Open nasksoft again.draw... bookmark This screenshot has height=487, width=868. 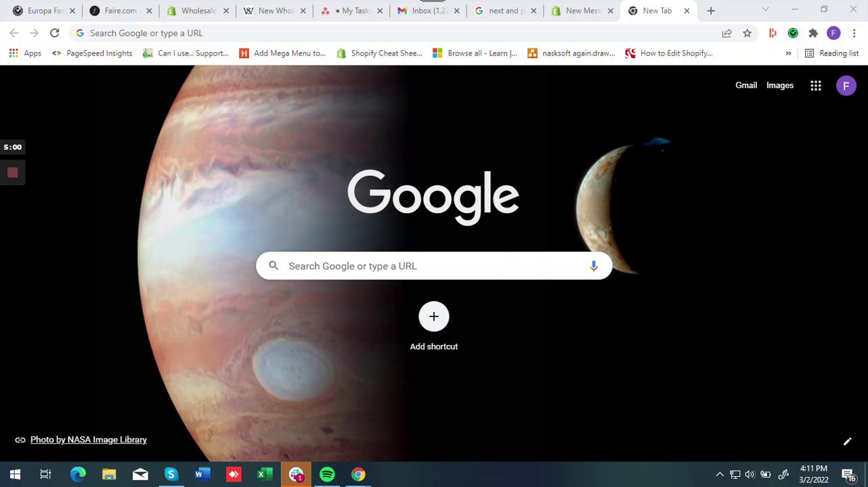(571, 53)
